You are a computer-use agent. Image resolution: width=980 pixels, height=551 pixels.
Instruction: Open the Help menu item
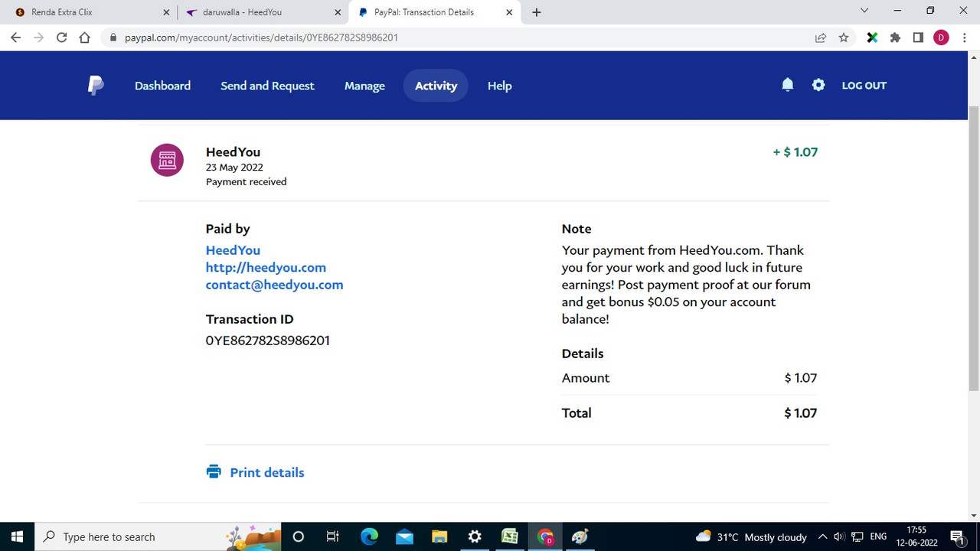pyautogui.click(x=499, y=86)
